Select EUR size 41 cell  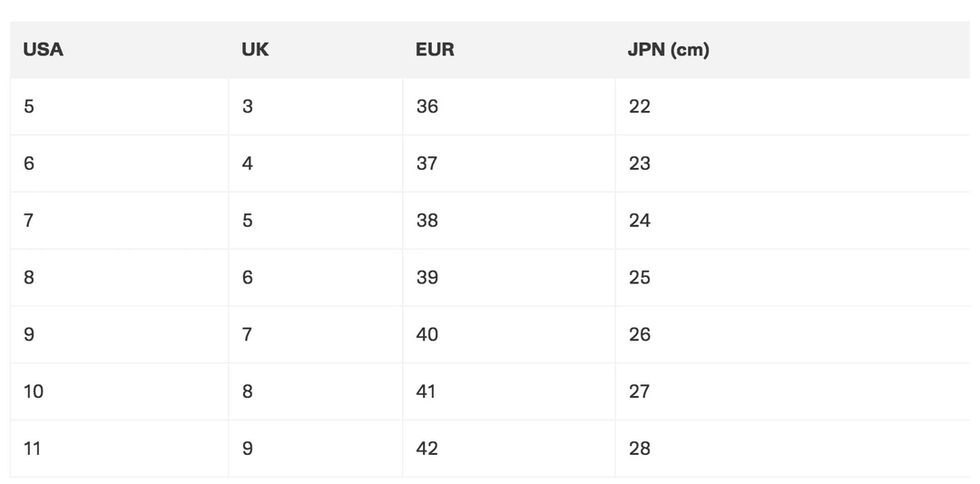click(x=426, y=391)
